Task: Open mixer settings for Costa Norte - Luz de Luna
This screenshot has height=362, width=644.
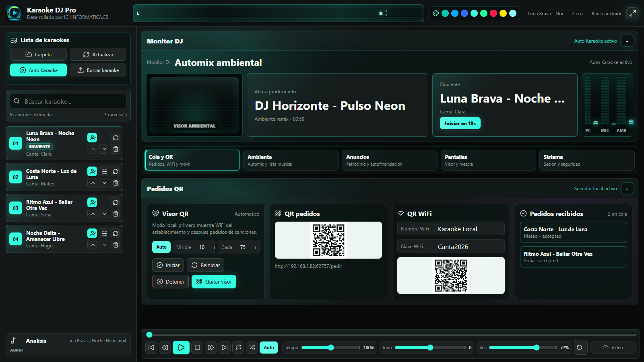Action: click(104, 171)
